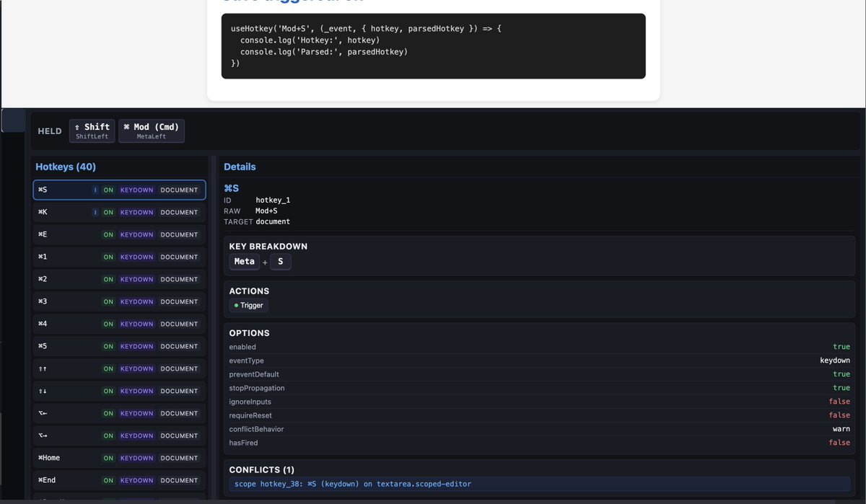Viewport: 866px width, 504px height.
Task: Click the held Mod (Cmd) MetaLeft key chip
Action: tap(152, 131)
